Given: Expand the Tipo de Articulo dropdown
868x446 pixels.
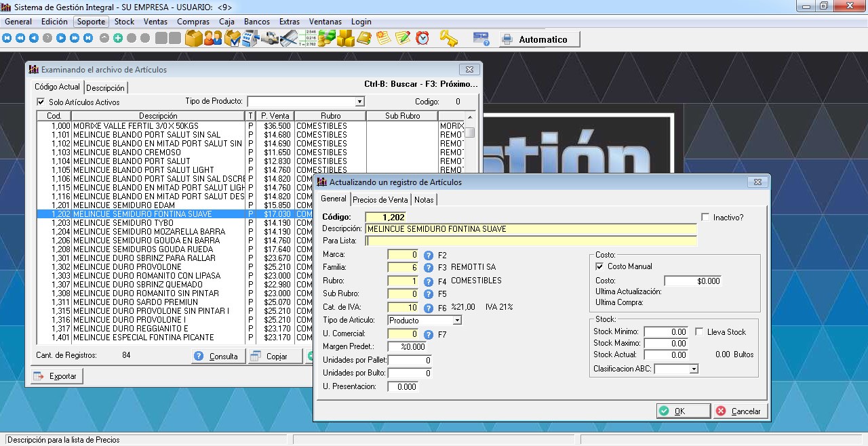Looking at the screenshot, I should [x=457, y=321].
